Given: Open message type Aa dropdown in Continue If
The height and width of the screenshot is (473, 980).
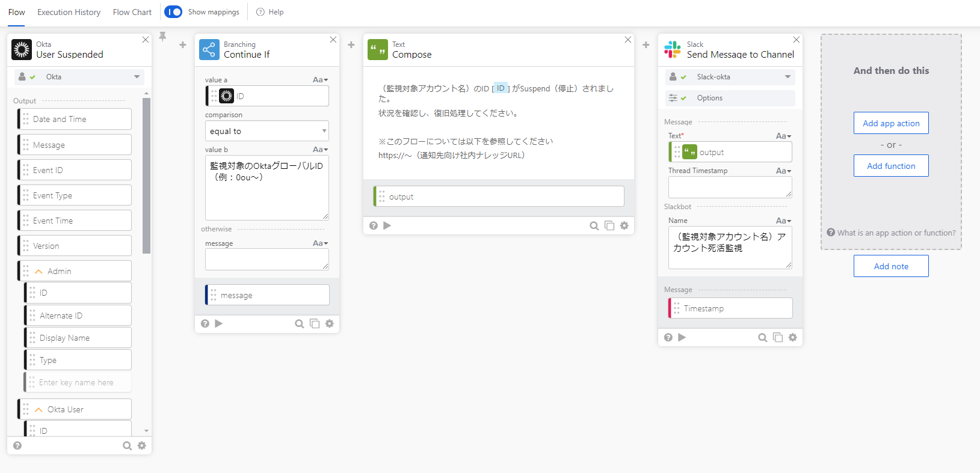Looking at the screenshot, I should pos(321,243).
